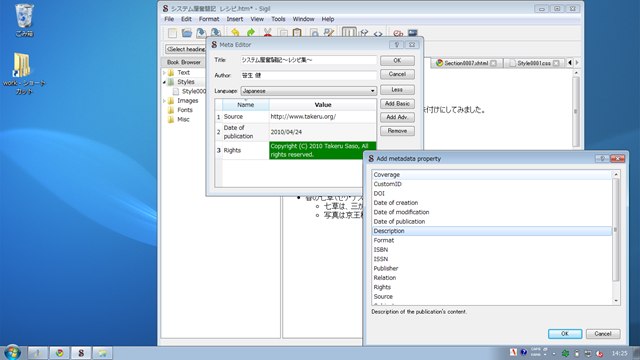Screen dimensions: 640x360
Task: Select Publisher in the metadata property list
Action: click(x=492, y=269)
